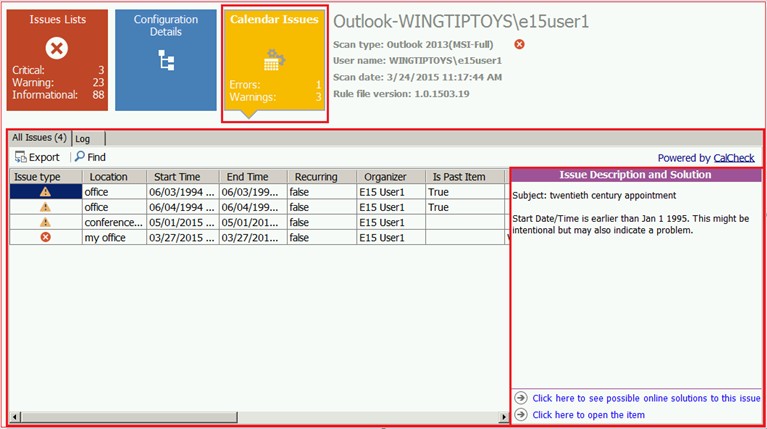Click the '03/27/201...' end time cell
The height and width of the screenshot is (429, 767).
click(x=253, y=237)
